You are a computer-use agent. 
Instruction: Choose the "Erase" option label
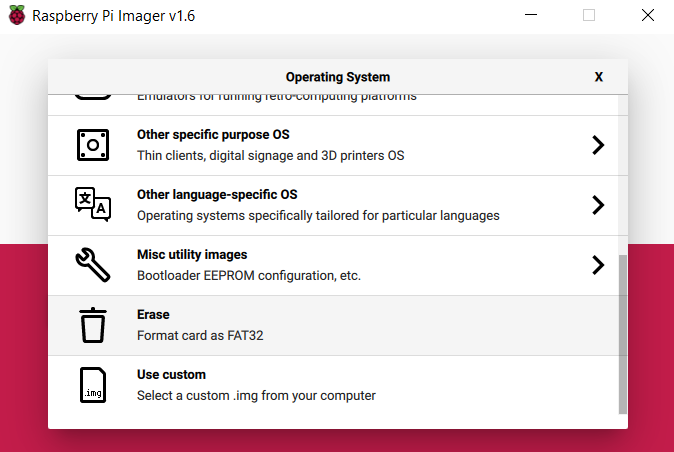pyautogui.click(x=153, y=315)
